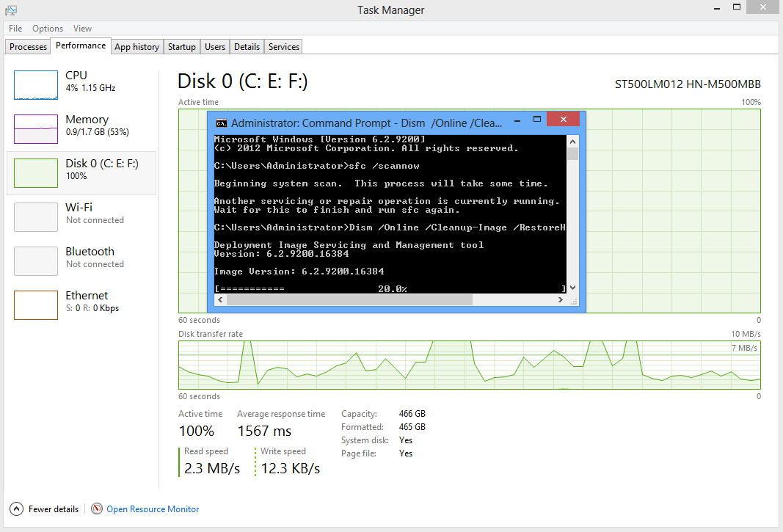Select the Ethernet thumbnail in sidebar

coord(36,305)
